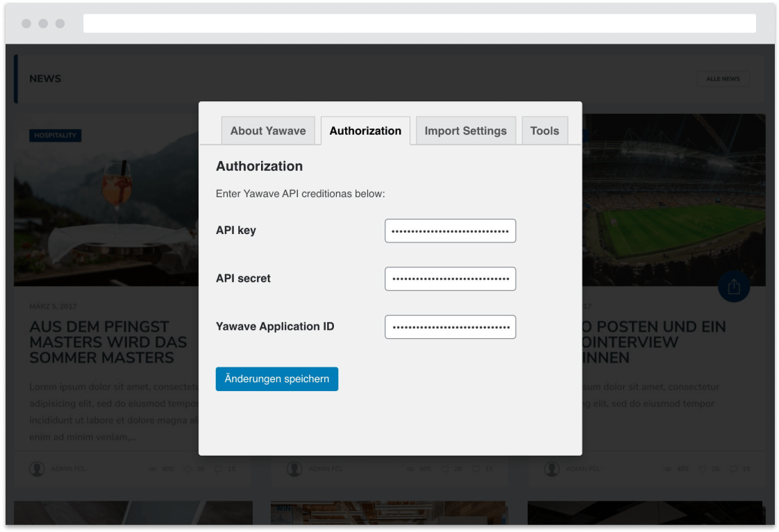779x532 pixels.
Task: Click the right card's comment icon
Action: point(732,469)
